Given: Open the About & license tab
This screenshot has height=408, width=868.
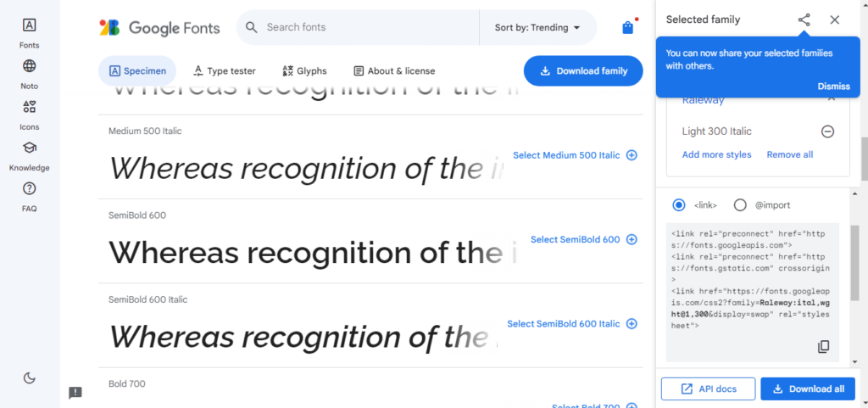Looking at the screenshot, I should coord(394,71).
